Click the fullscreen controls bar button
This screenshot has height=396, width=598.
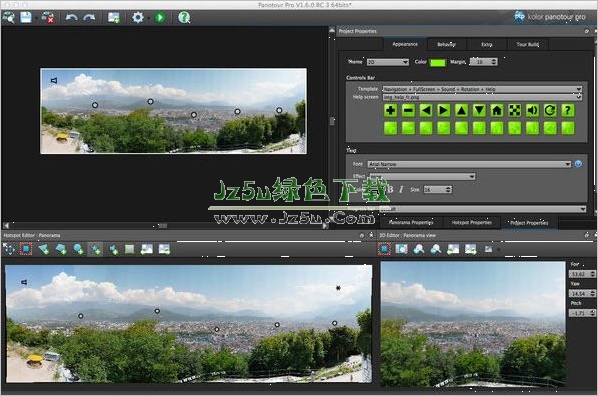point(514,111)
